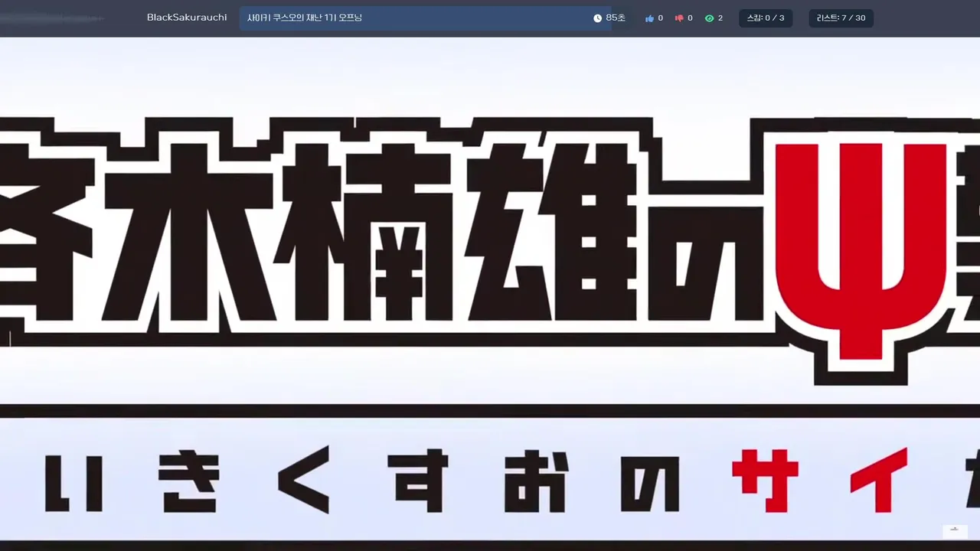980x551 pixels.
Task: Click the BlackSakurauchi username
Action: click(x=187, y=18)
